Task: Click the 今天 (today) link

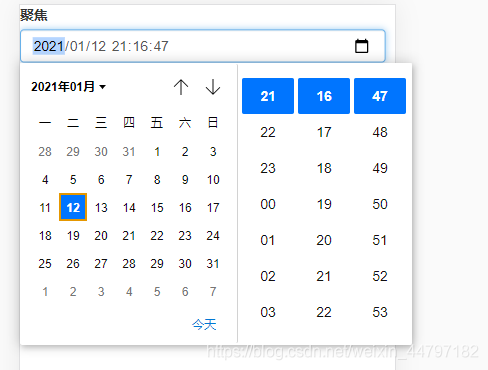Action: coord(204,324)
